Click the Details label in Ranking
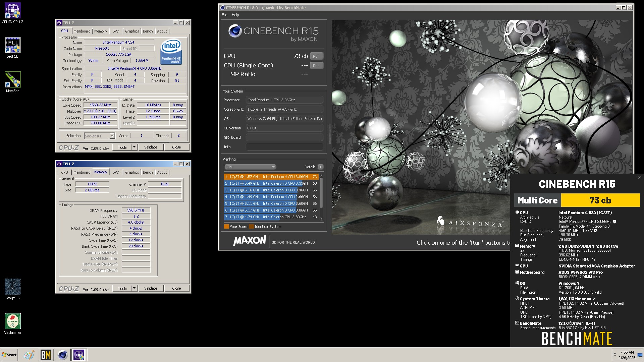Screen dimensions: 644x362 pyautogui.click(x=310, y=167)
